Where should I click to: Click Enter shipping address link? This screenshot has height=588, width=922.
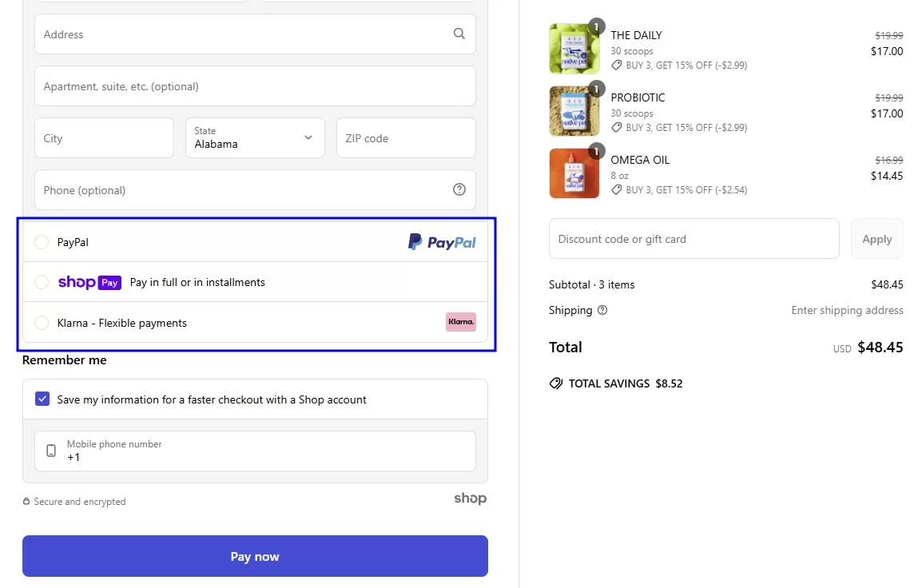point(847,310)
